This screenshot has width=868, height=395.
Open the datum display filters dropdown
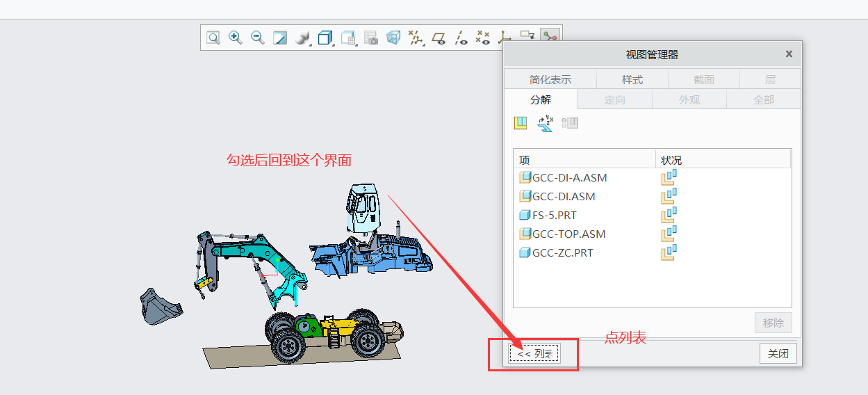(416, 38)
